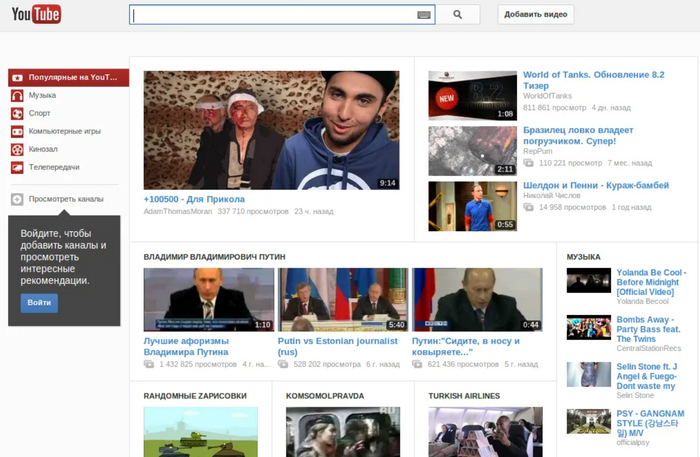Play the featured +100500 video thumbnail
Image resolution: width=700 pixels, height=457 pixels.
tap(271, 130)
